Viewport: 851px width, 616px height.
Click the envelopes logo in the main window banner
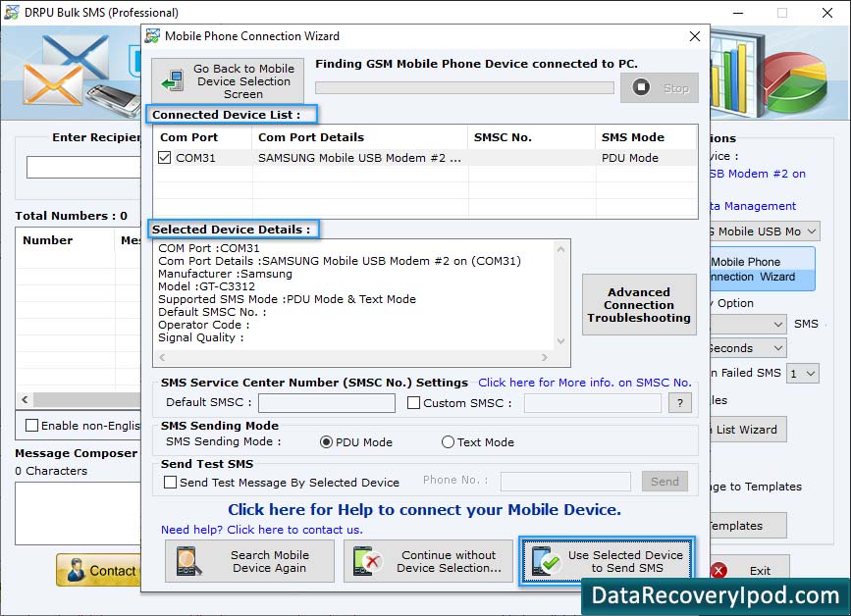click(66, 71)
